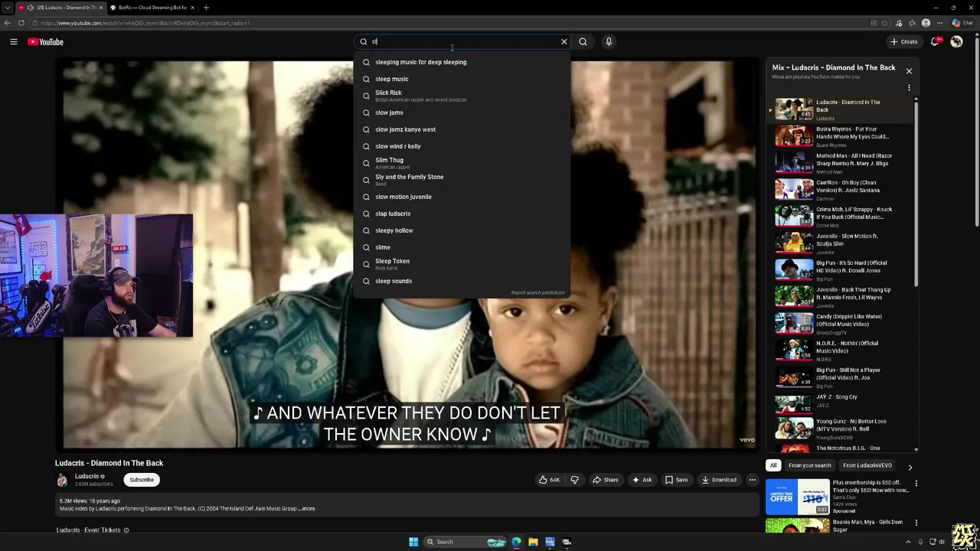
Task: Pick the 'Slim Thug' suggestion
Action: [x=462, y=163]
